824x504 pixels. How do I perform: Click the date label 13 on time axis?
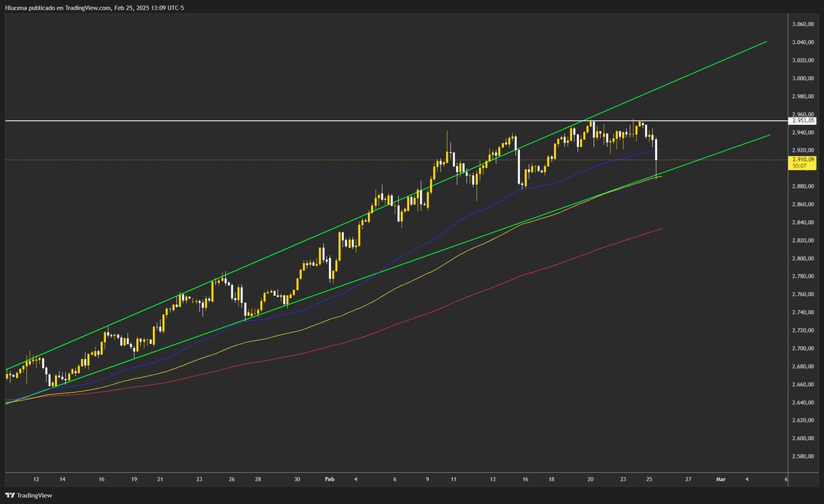(x=493, y=479)
